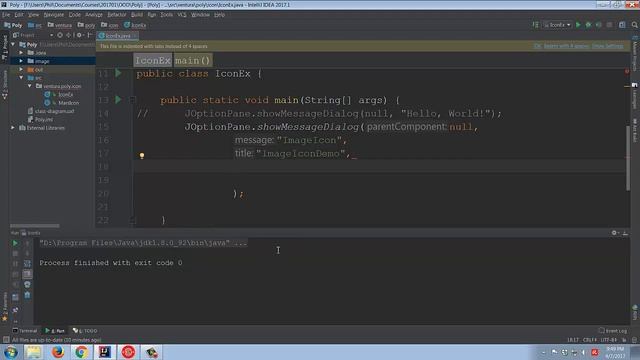
Task: Open the Refactor menu
Action: point(117,15)
